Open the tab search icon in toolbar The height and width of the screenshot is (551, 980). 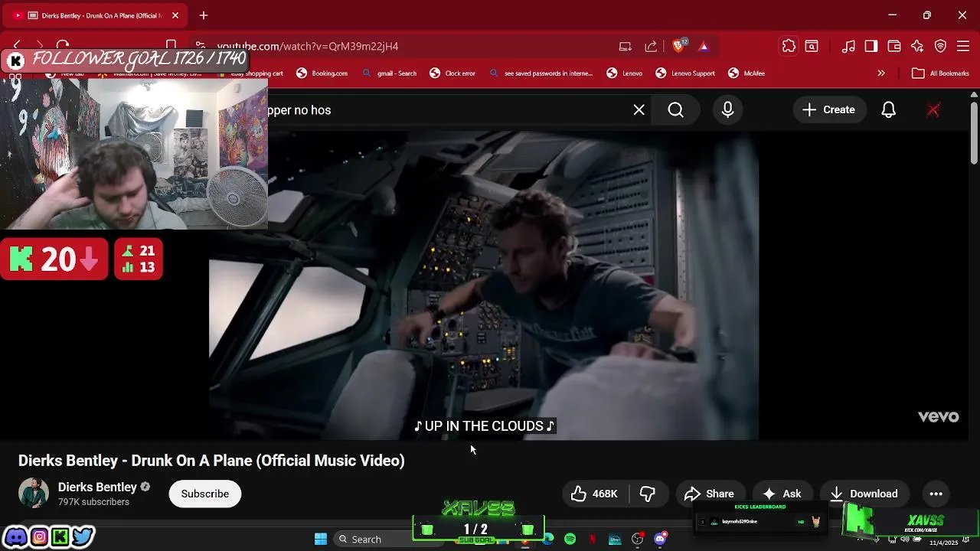[812, 46]
